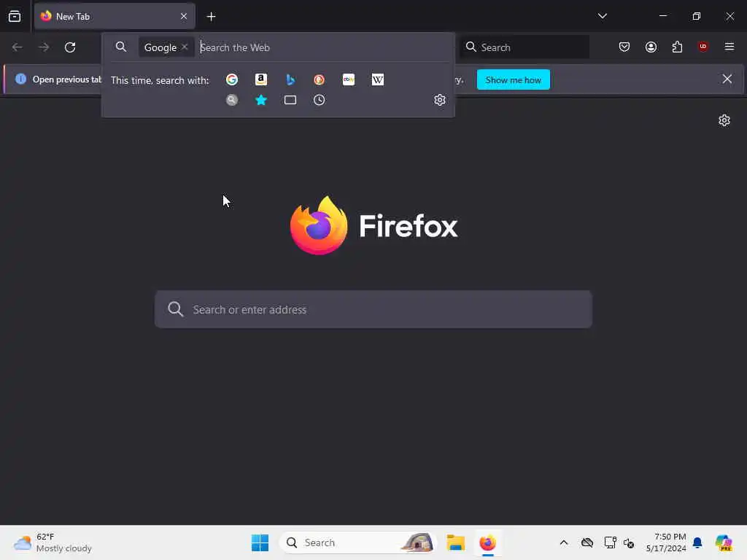The height and width of the screenshot is (560, 747).
Task: Select the gray magnifier search engine icon
Action: [232, 100]
